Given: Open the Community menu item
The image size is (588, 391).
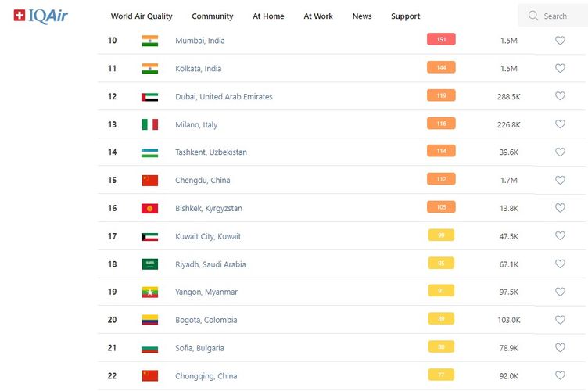Looking at the screenshot, I should [x=213, y=16].
